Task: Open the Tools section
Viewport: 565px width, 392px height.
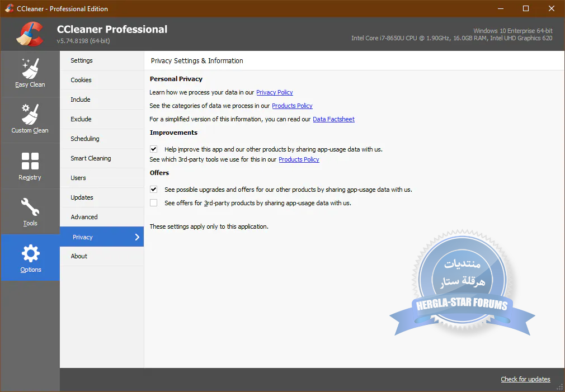Action: pos(30,212)
